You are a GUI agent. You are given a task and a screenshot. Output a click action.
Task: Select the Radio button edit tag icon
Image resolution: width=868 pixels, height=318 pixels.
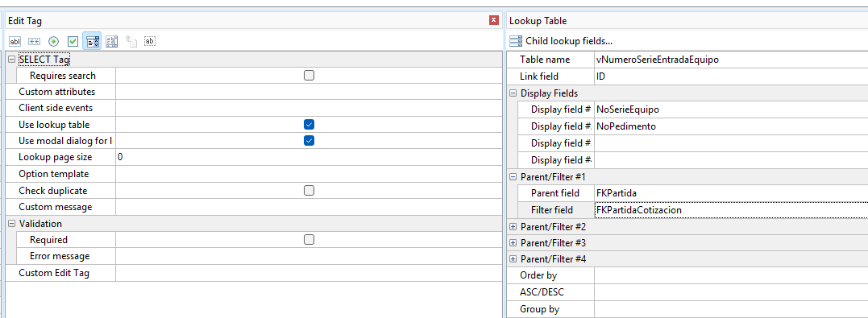click(53, 42)
